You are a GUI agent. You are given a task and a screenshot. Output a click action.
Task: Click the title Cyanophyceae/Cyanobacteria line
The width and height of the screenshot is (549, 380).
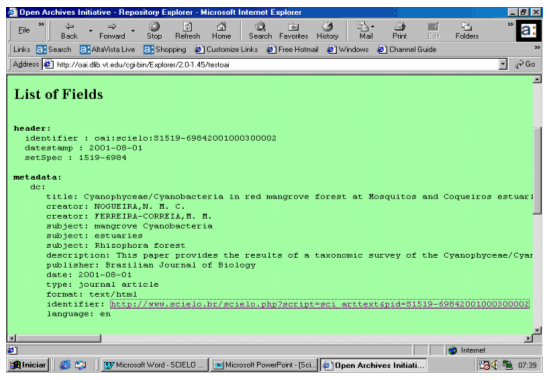pyautogui.click(x=289, y=196)
